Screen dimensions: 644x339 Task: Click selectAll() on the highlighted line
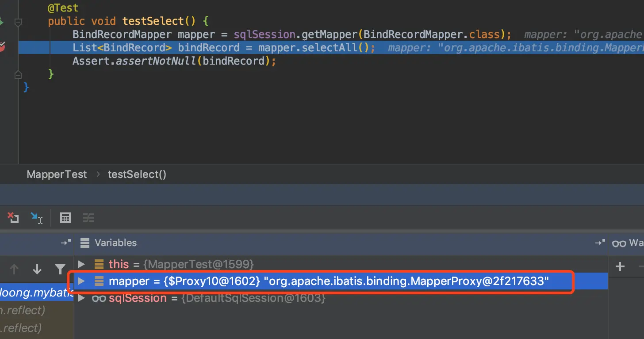click(334, 48)
